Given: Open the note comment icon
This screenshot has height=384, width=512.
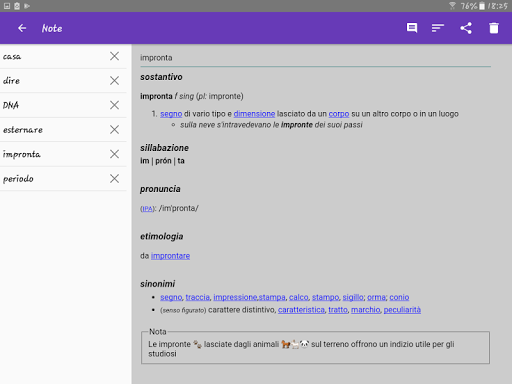Looking at the screenshot, I should tap(412, 28).
